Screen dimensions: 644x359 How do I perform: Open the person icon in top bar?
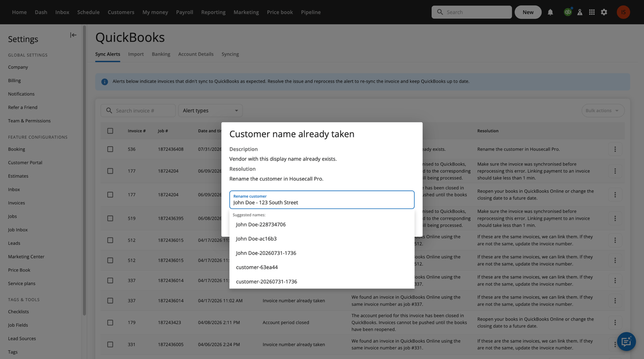(x=580, y=12)
